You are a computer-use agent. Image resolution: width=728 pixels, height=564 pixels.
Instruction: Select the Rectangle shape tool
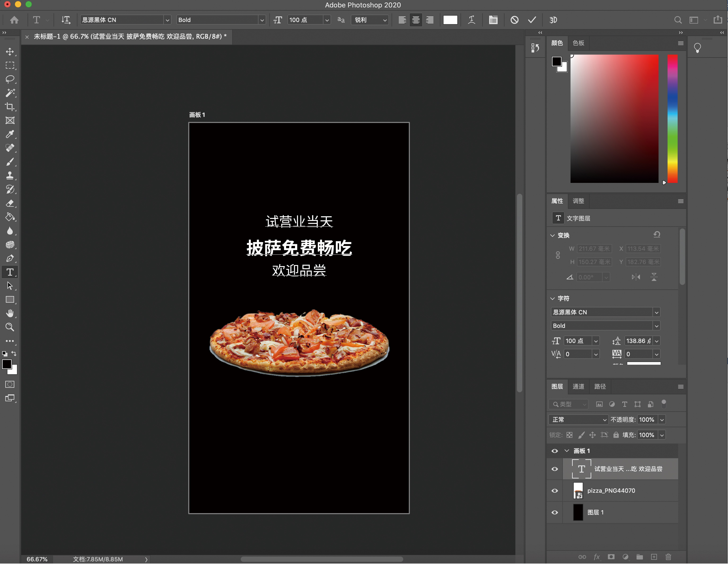click(x=10, y=300)
